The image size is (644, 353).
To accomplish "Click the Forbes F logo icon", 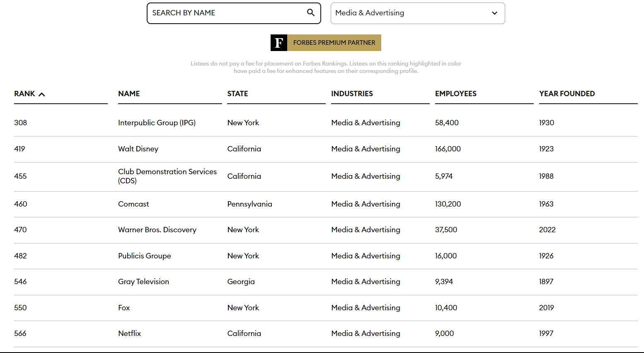I will pos(279,43).
